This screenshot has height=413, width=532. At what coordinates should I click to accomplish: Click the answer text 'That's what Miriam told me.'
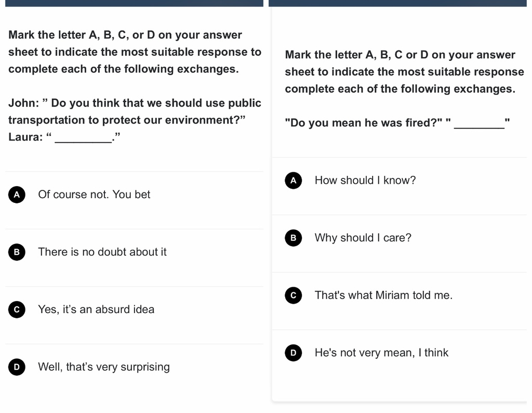(x=384, y=295)
